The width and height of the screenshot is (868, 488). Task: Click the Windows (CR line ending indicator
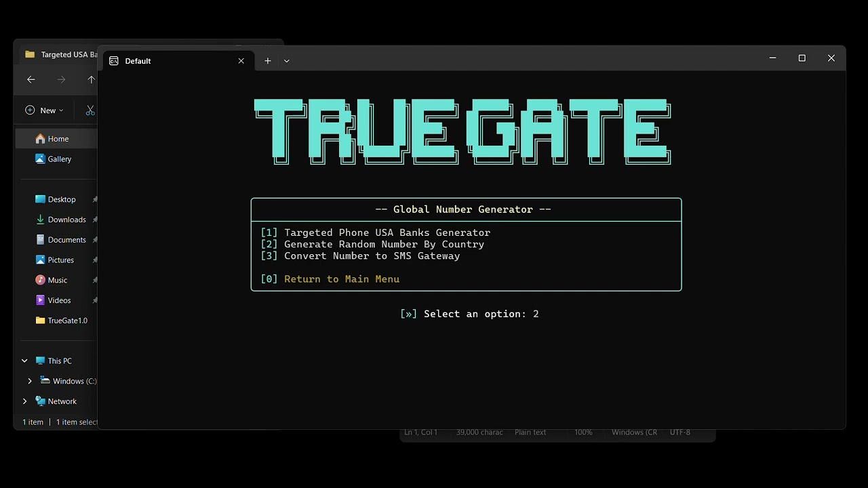634,432
